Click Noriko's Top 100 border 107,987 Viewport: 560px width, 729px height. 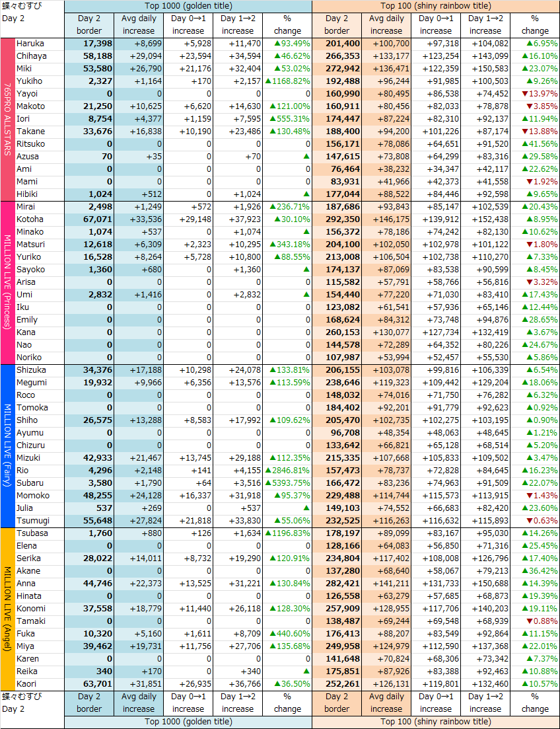click(337, 358)
